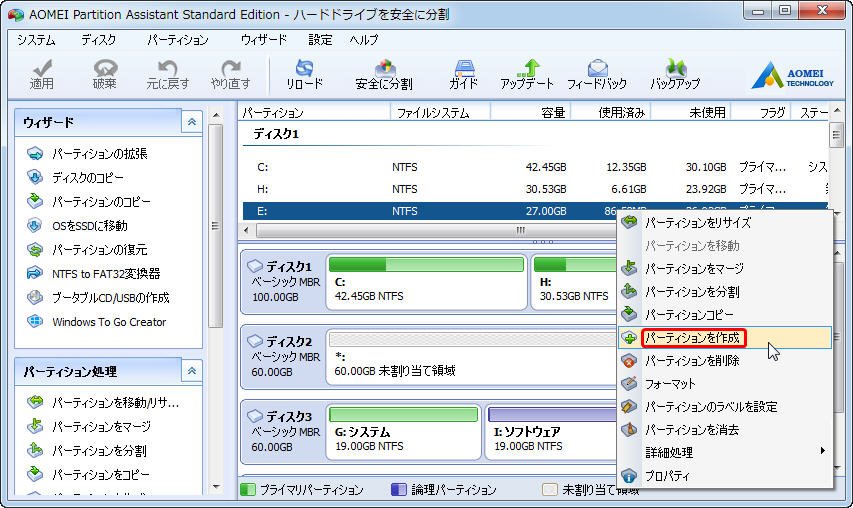
Task: Open the NTFS to FAT32変換器 tool
Action: coord(94,274)
